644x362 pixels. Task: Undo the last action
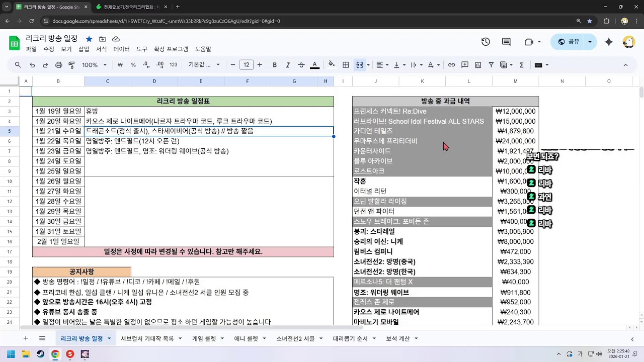click(x=32, y=65)
